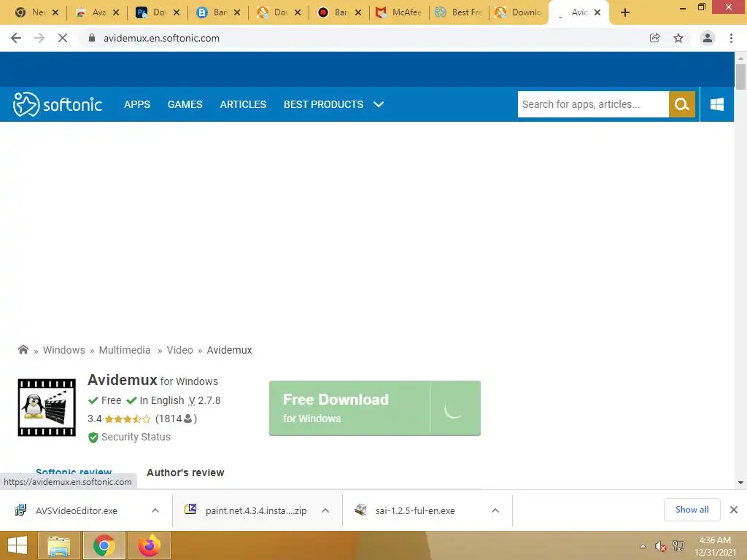Click the network tray icon
This screenshot has height=560, width=747.
click(678, 546)
